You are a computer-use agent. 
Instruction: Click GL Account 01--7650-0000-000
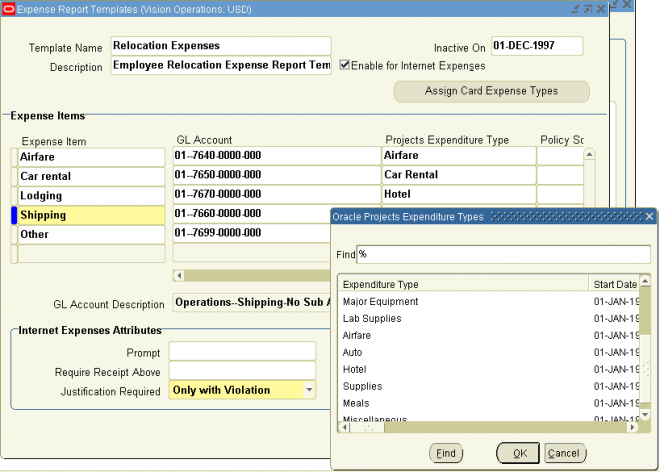click(x=277, y=175)
